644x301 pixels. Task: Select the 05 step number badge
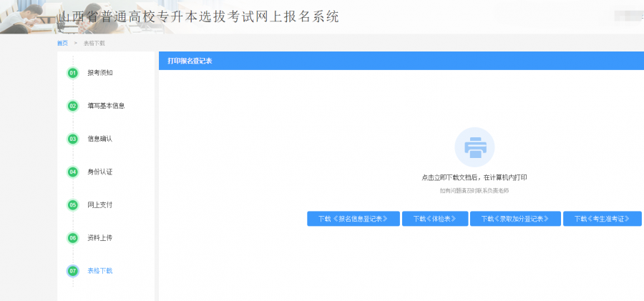pyautogui.click(x=72, y=204)
